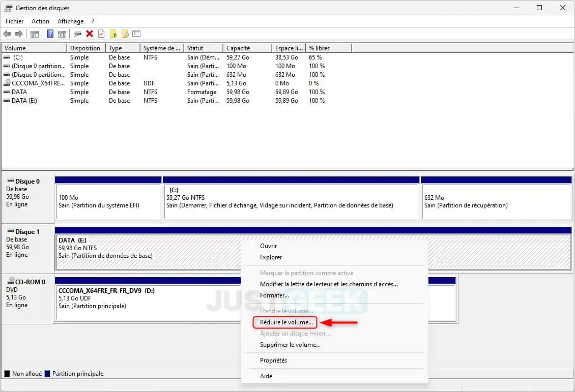Click the CD-ROM 0 disc icon

pyautogui.click(x=11, y=281)
